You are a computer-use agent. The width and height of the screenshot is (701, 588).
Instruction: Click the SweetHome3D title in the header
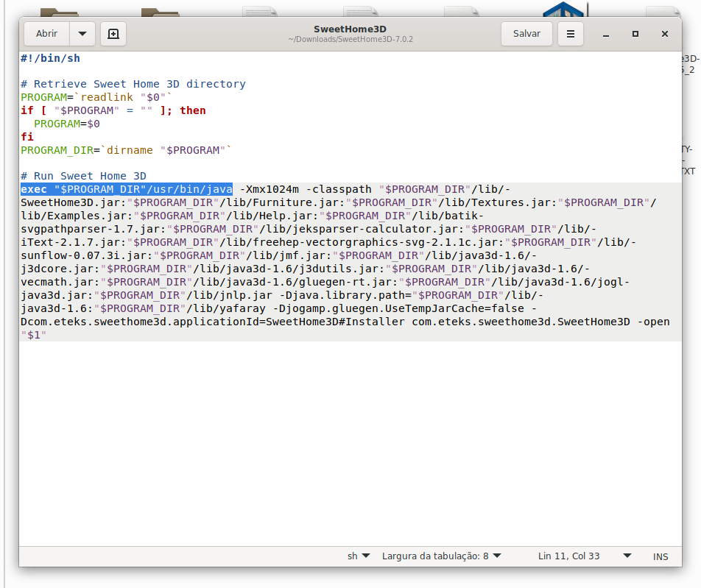point(350,29)
